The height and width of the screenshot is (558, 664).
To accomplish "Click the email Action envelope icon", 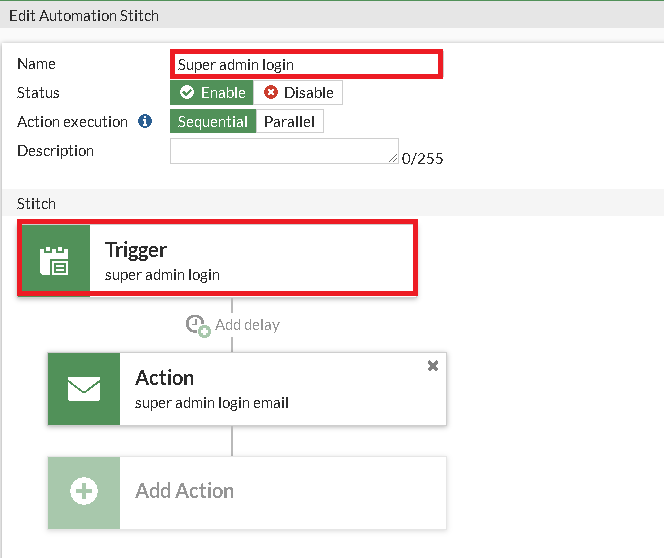I will [x=83, y=389].
